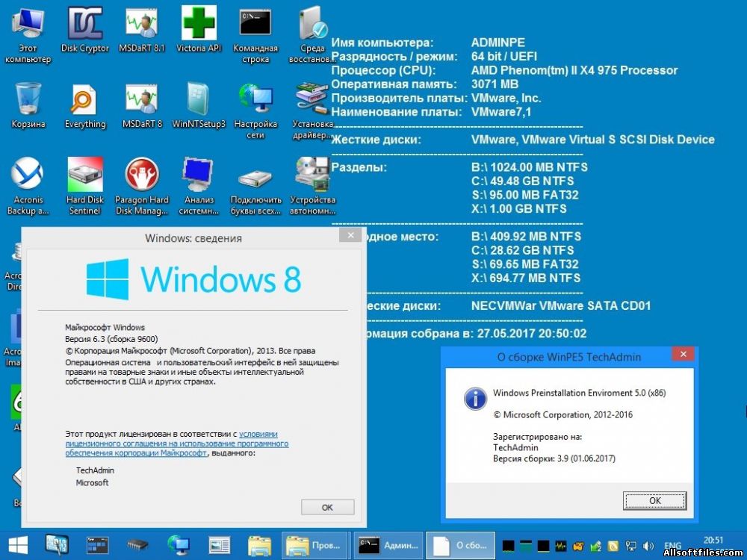Open the window tiles taskbar icon
This screenshot has width=747, height=560.
97,545
